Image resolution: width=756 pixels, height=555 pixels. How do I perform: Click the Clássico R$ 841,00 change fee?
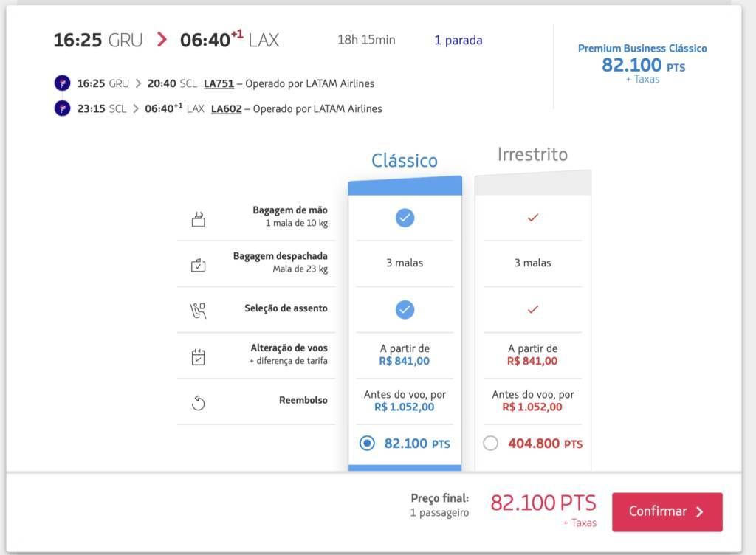point(404,361)
